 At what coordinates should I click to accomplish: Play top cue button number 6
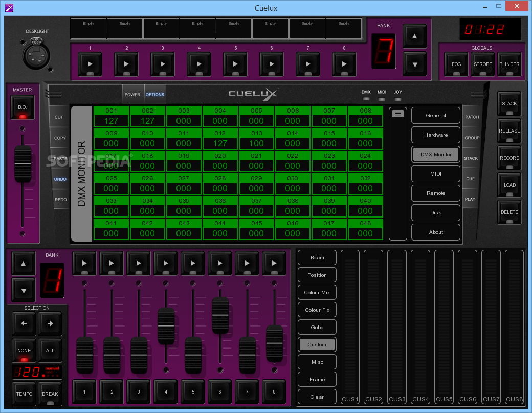[x=272, y=64]
